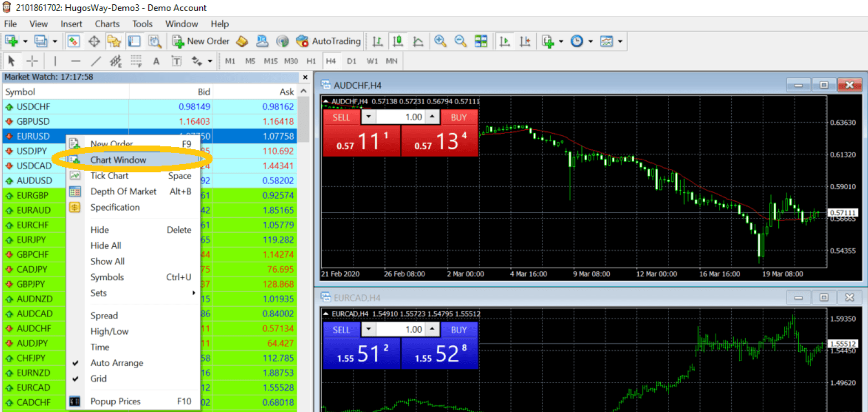This screenshot has width=868, height=412.
Task: Switch timeframe to M1
Action: 230,61
